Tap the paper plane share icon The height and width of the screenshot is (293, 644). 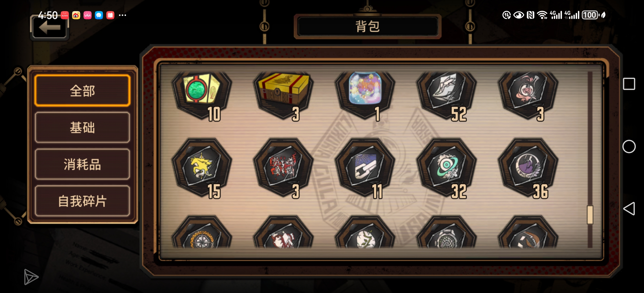pyautogui.click(x=31, y=277)
